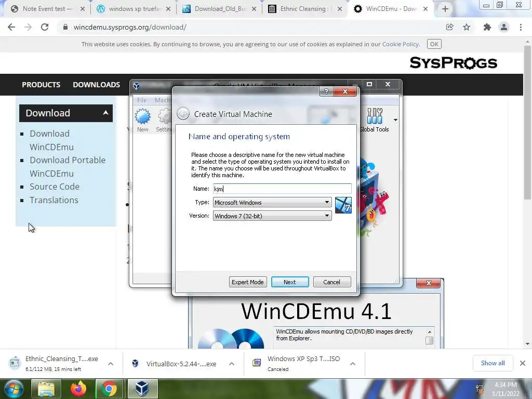Click the Name field containing kjm
Viewport: 532px width, 399px height.
282,189
